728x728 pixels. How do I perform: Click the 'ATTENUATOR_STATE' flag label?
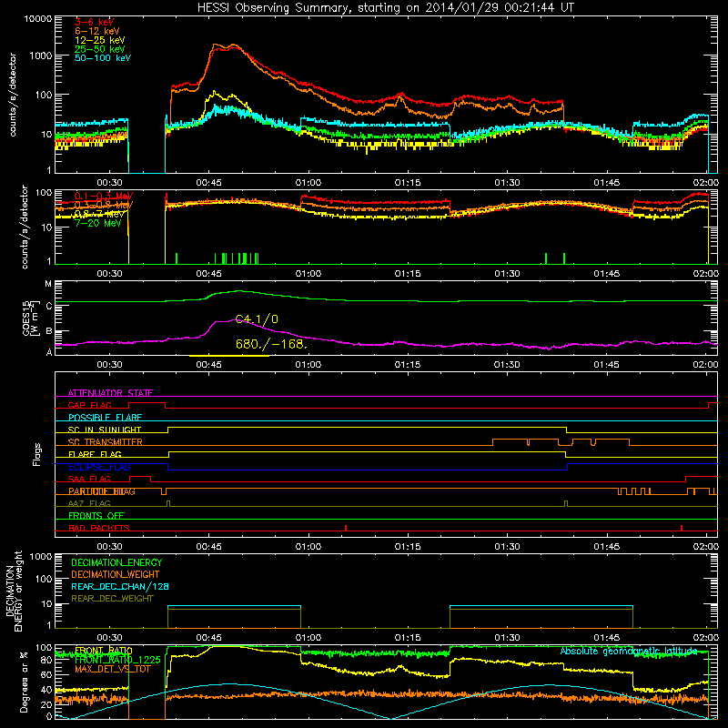pos(110,393)
